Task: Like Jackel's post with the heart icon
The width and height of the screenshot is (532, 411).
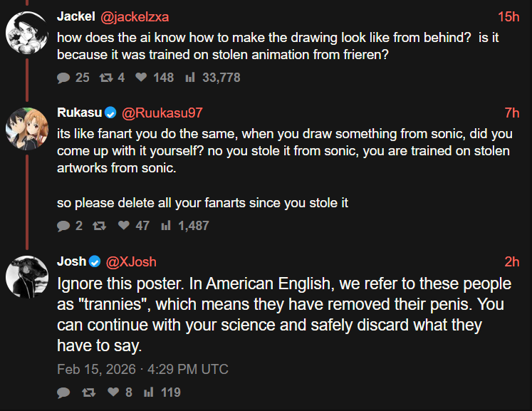Action: click(x=141, y=78)
